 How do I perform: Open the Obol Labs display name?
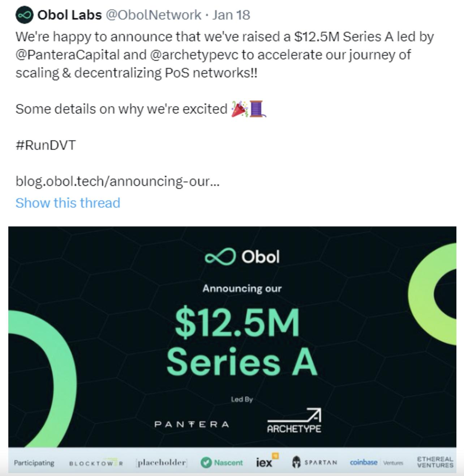coord(69,15)
